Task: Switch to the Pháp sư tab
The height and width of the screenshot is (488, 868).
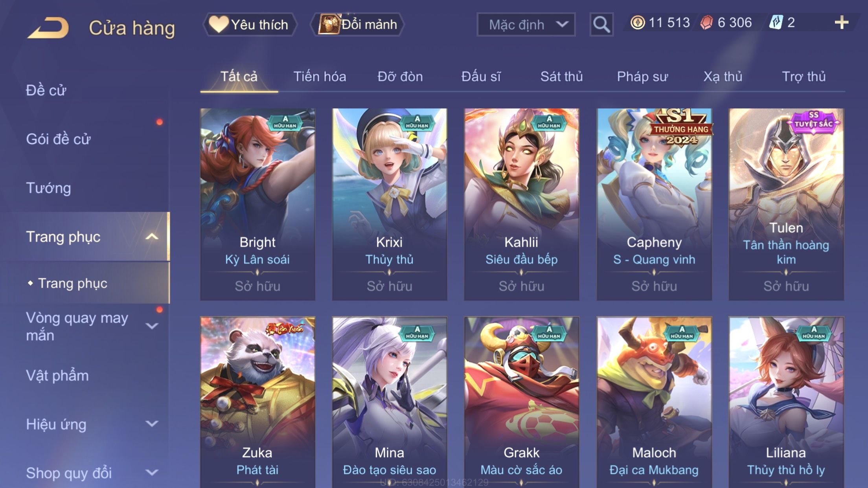Action: 642,76
